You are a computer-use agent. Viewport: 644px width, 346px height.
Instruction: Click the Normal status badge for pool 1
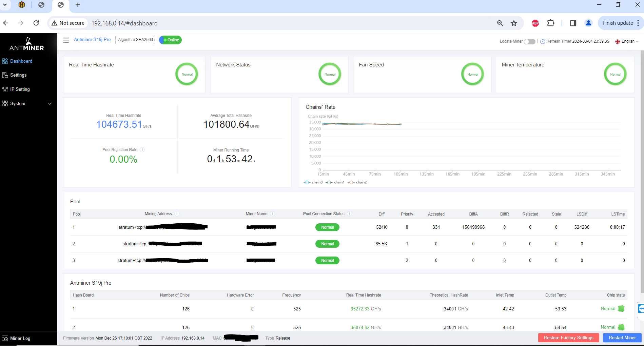pyautogui.click(x=328, y=227)
